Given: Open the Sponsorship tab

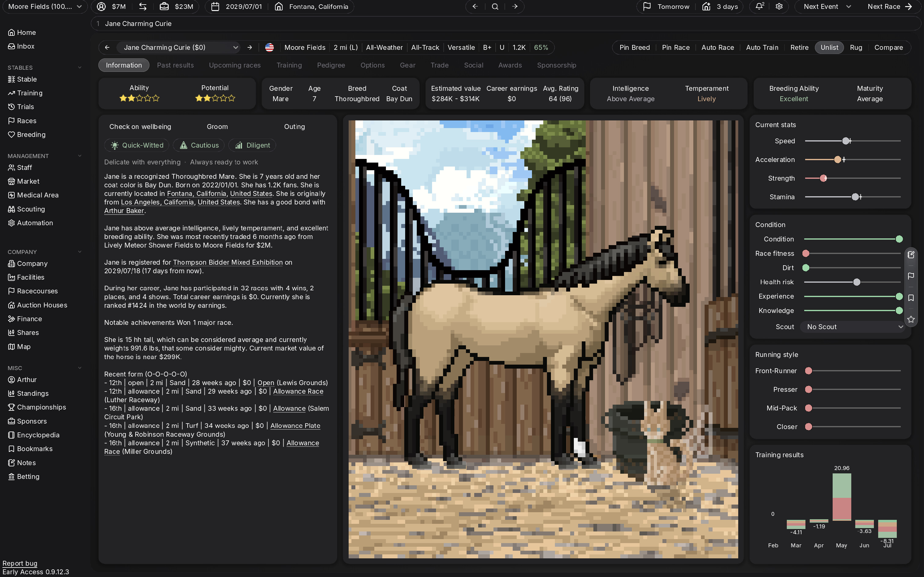Looking at the screenshot, I should pos(556,65).
